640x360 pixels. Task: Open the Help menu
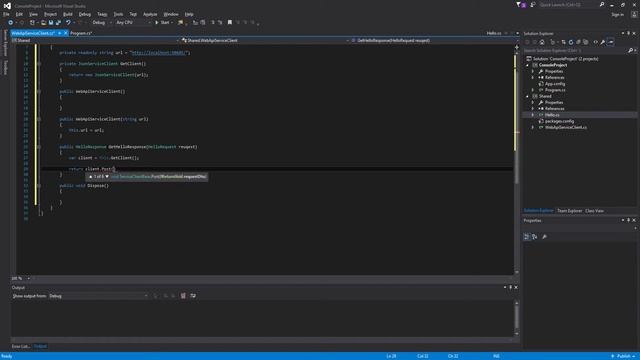point(189,14)
